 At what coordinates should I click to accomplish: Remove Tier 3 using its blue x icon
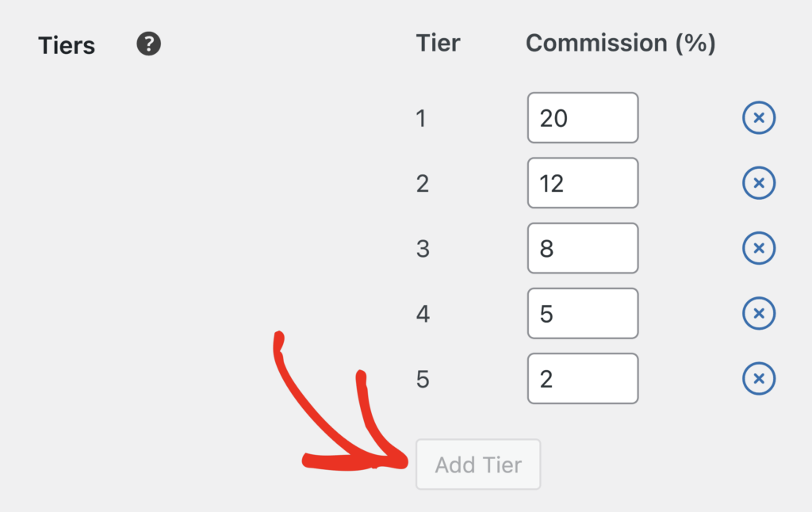(759, 248)
